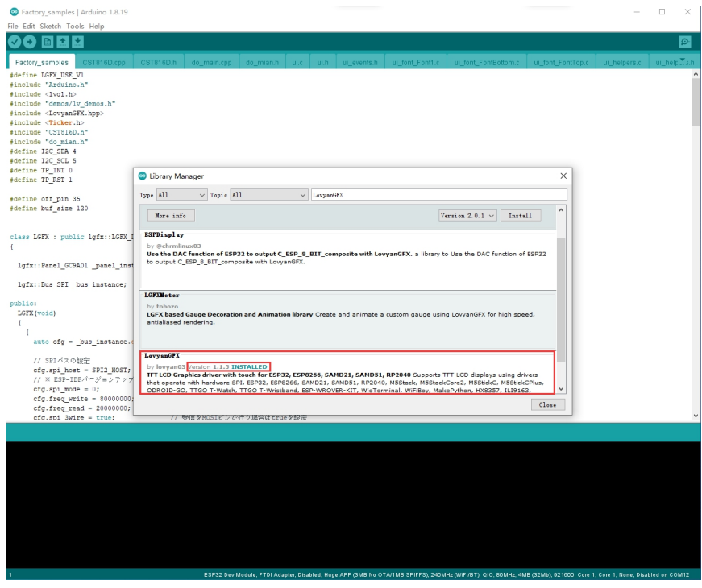Open the Sketch menu
Viewport: 702px width, 588px height.
[52, 26]
